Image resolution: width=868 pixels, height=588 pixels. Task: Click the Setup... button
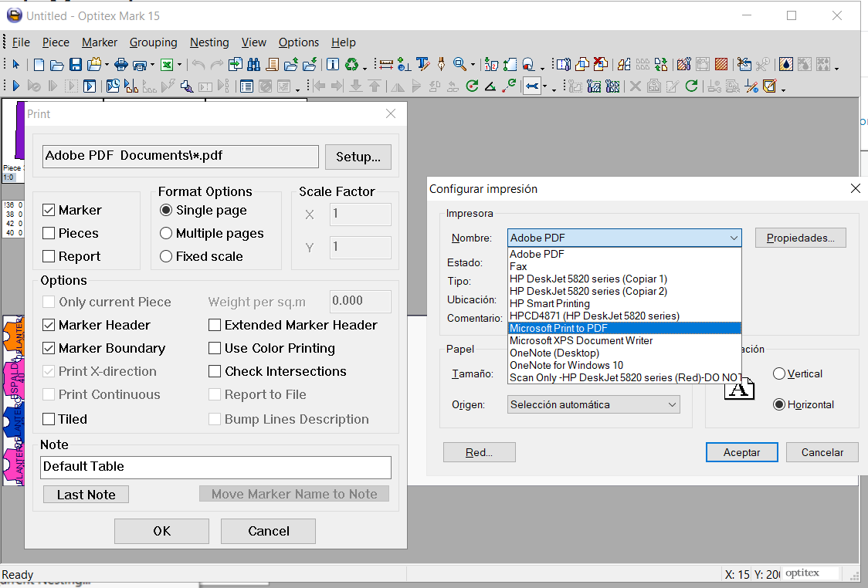coord(358,157)
